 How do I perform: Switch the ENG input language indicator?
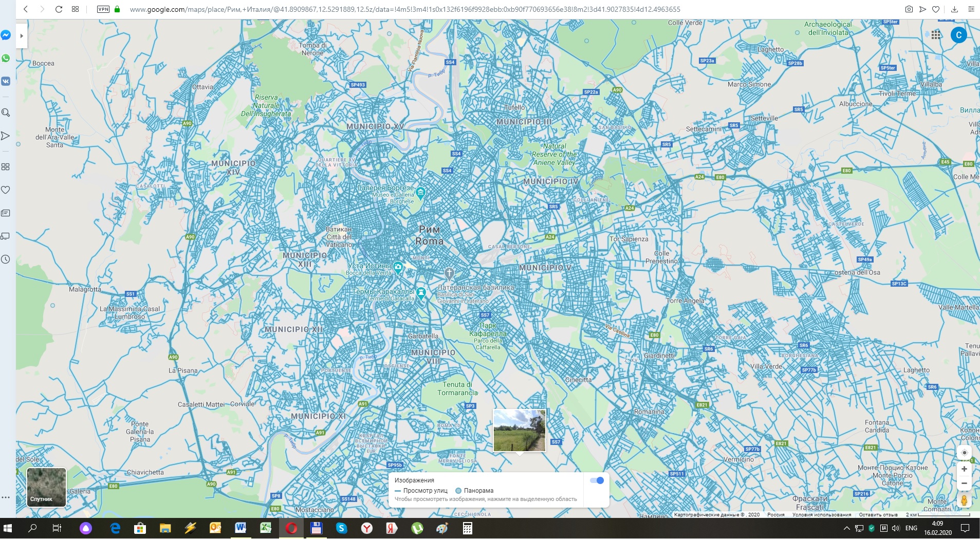click(911, 528)
